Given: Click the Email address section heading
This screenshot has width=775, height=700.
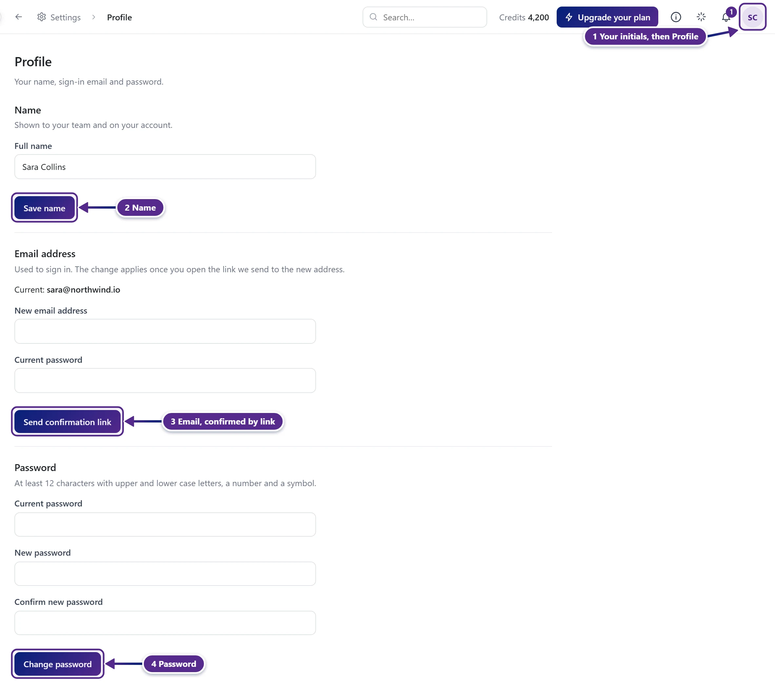Looking at the screenshot, I should pos(45,254).
